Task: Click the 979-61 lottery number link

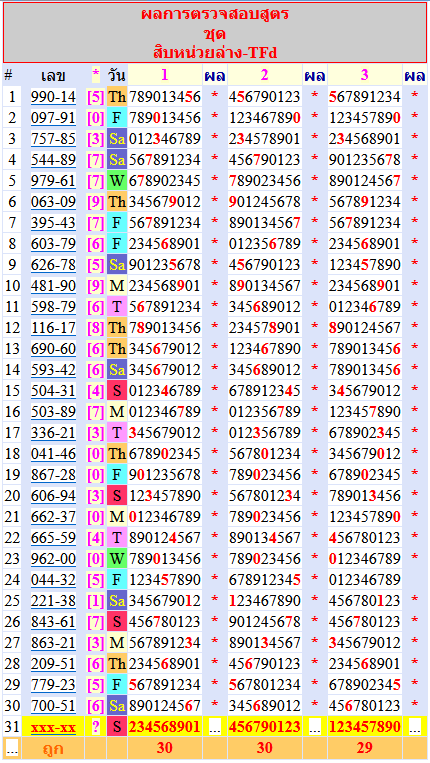Action: pyautogui.click(x=54, y=181)
